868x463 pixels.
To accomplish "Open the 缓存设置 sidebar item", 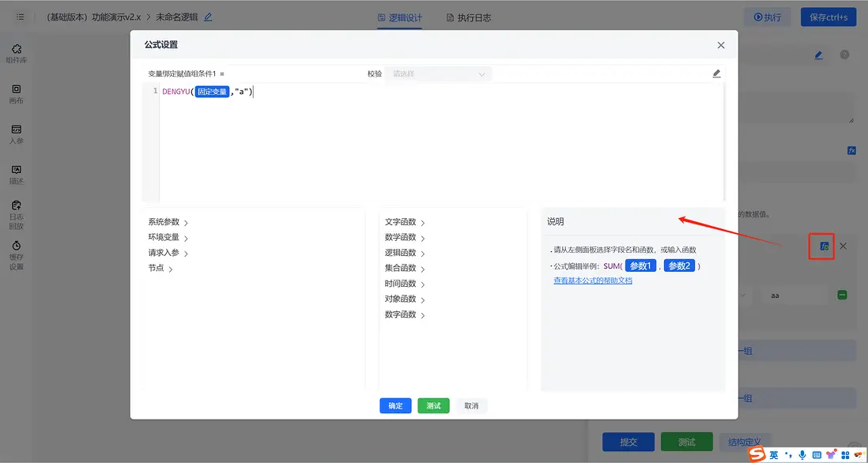I will 16,255.
